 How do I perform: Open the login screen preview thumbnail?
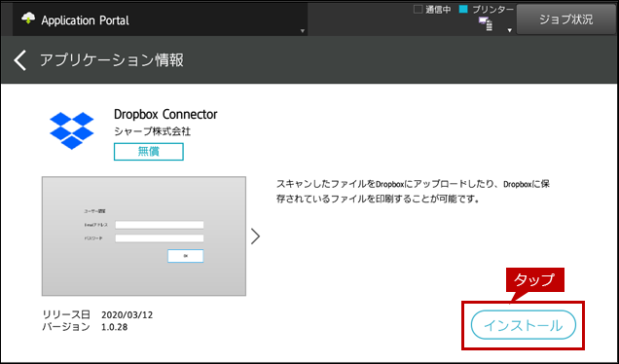144,237
